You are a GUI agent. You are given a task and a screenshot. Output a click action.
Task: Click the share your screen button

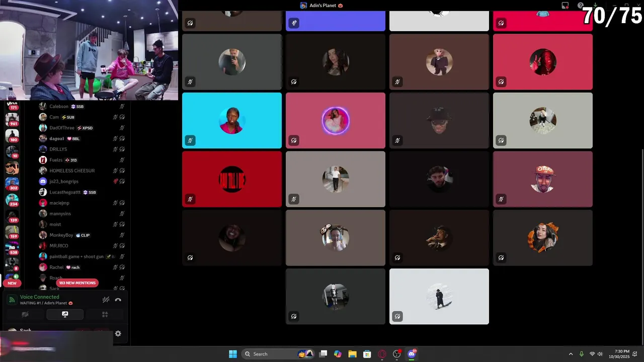point(65,315)
